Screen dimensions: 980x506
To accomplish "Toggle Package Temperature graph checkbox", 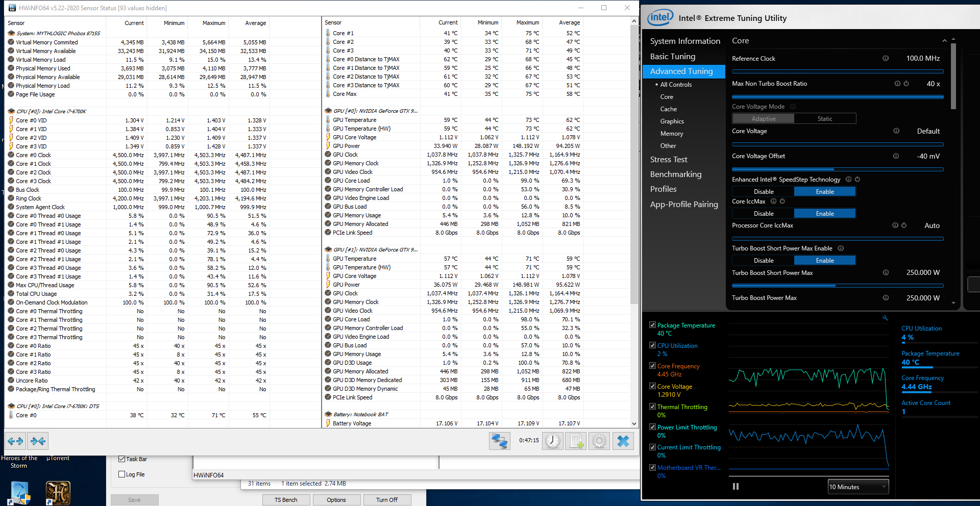I will pyautogui.click(x=652, y=325).
